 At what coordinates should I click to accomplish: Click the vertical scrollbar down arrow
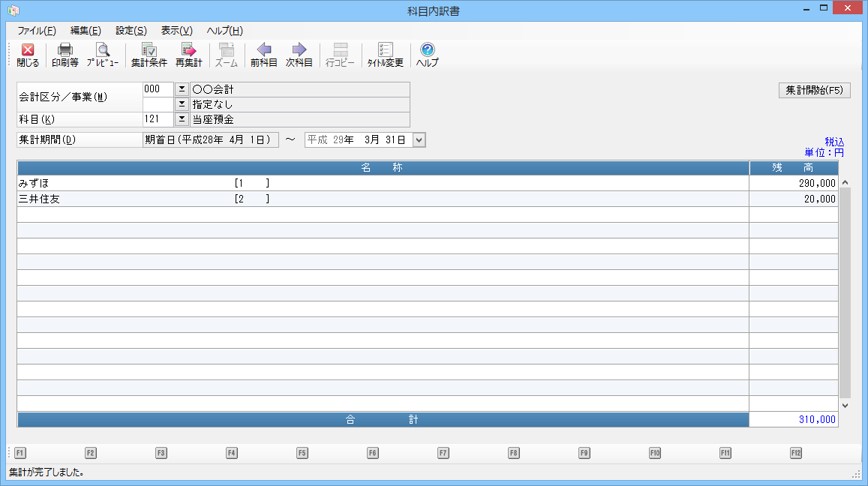[x=845, y=405]
